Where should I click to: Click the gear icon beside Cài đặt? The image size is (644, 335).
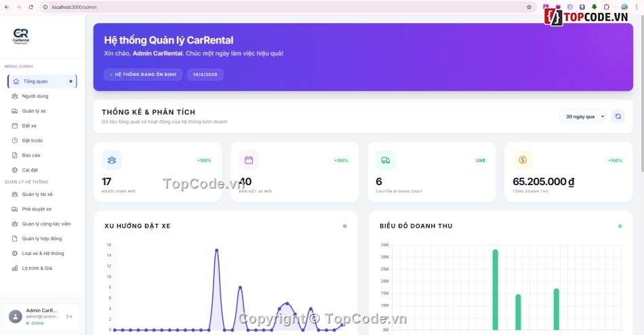coord(15,170)
